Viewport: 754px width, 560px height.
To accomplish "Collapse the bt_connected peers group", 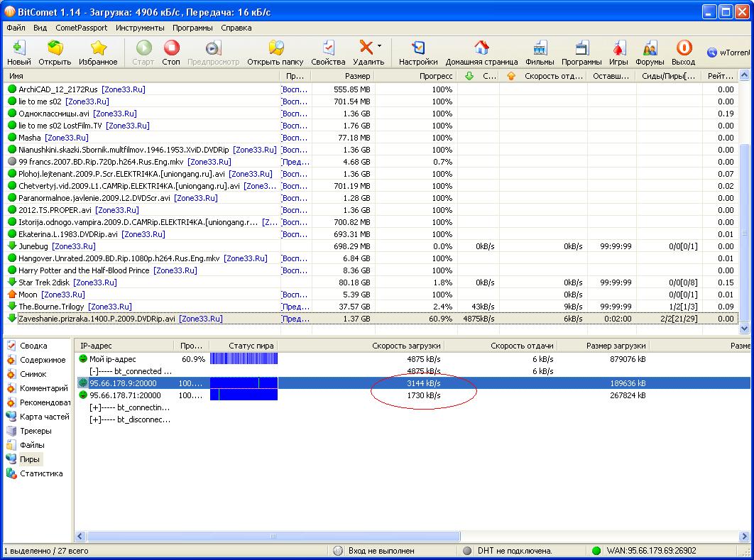I will [94, 371].
